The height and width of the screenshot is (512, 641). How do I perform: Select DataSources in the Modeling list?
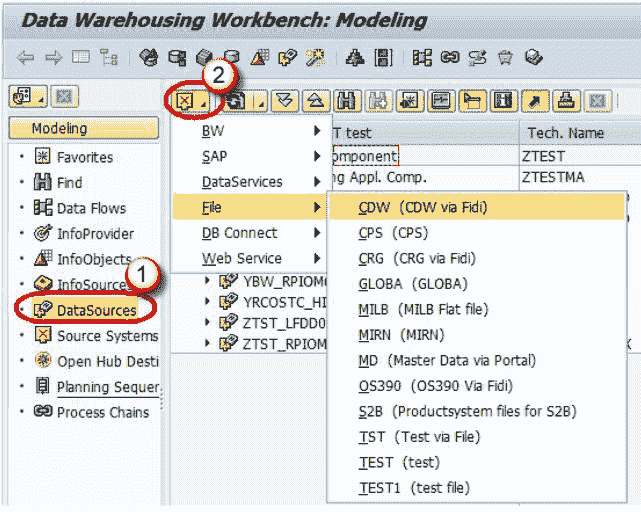pyautogui.click(x=96, y=310)
